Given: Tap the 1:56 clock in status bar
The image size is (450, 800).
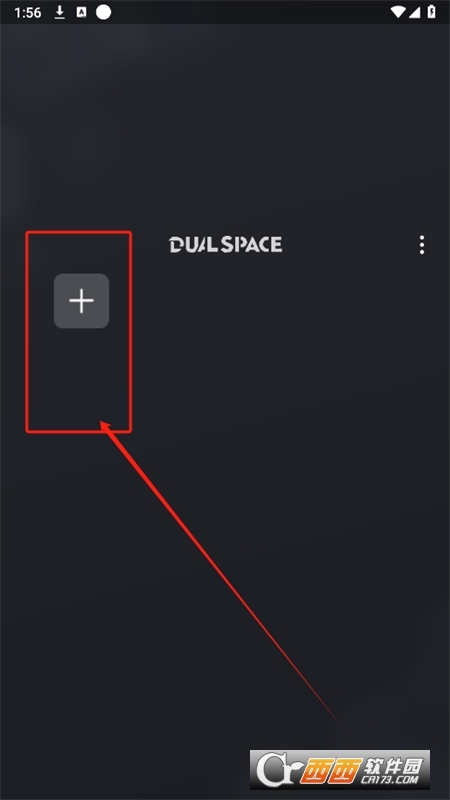Looking at the screenshot, I should pyautogui.click(x=28, y=13).
